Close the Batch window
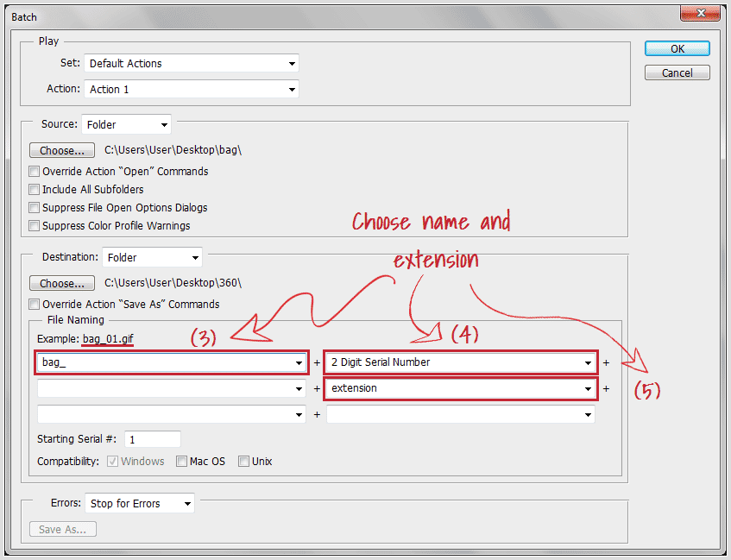Viewport: 731px width, 560px height. pyautogui.click(x=700, y=13)
